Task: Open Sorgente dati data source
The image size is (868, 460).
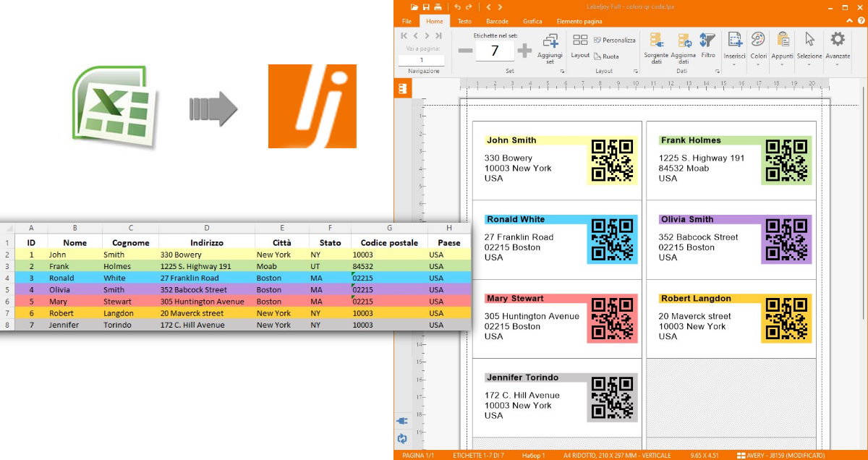Action: [656, 48]
